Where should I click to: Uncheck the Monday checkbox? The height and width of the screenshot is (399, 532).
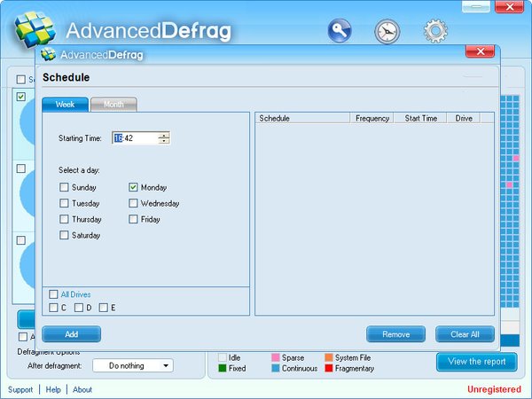[x=133, y=188]
